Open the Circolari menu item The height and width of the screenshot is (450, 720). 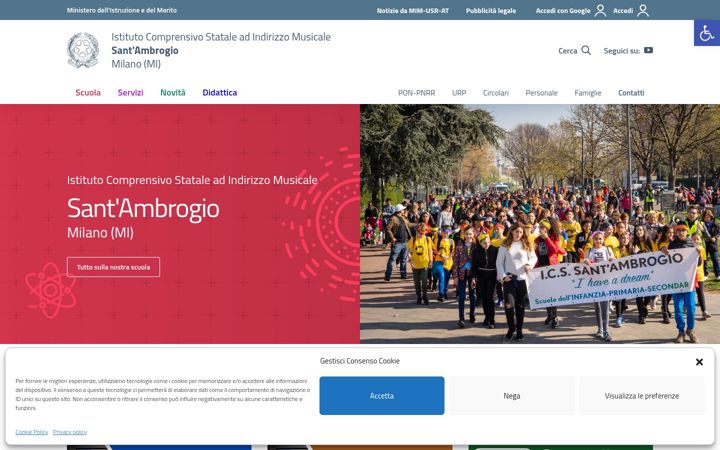[495, 93]
